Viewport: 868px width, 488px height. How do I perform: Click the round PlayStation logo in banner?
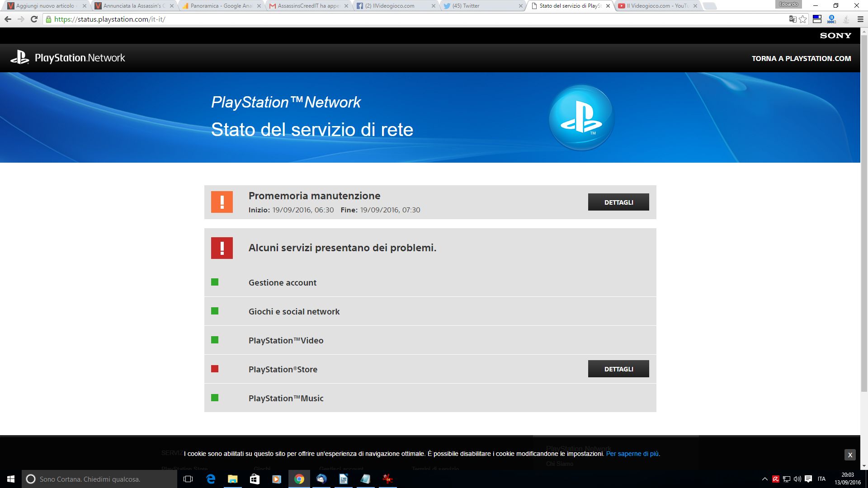click(581, 118)
